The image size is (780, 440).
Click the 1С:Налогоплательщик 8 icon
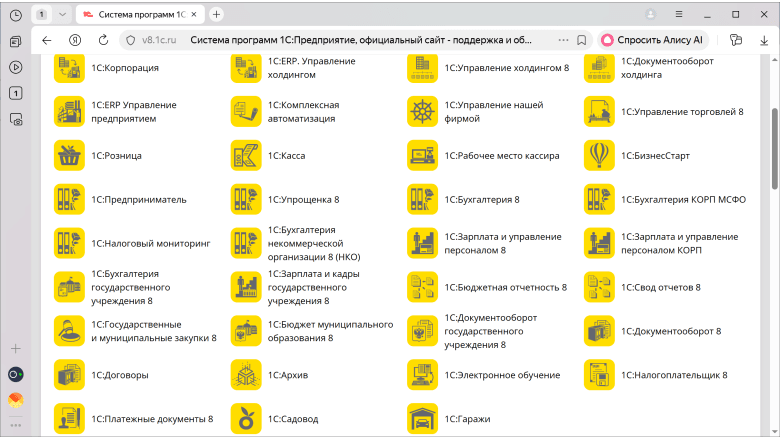point(599,375)
